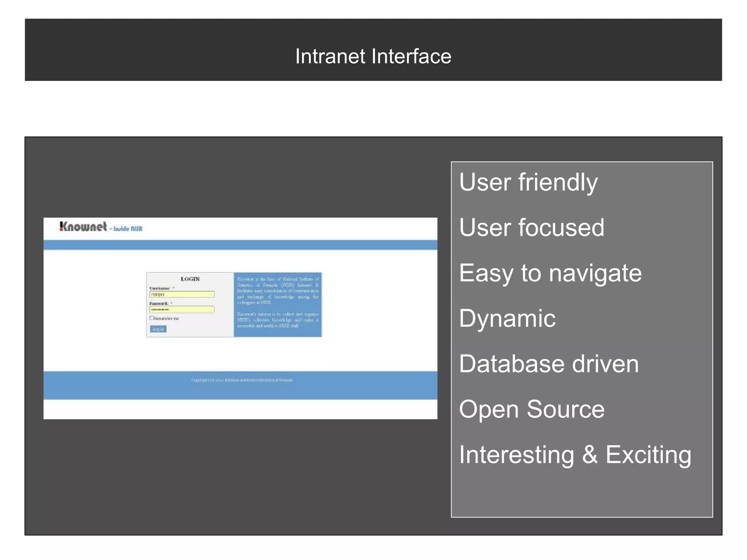Click the 'User friendly' bullet text
747x560 pixels.
coord(528,182)
